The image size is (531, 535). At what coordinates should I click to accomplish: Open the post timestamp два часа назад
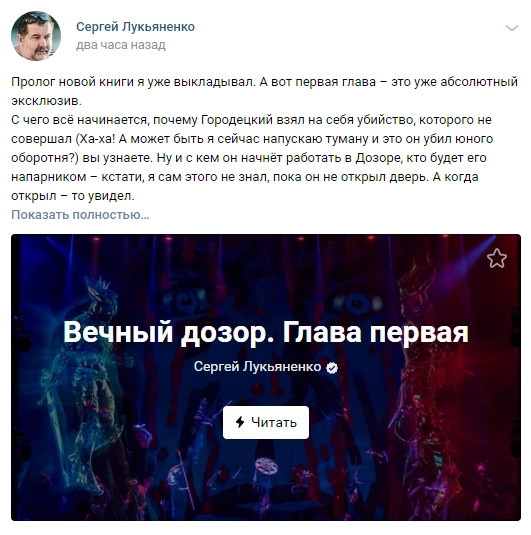click(121, 45)
